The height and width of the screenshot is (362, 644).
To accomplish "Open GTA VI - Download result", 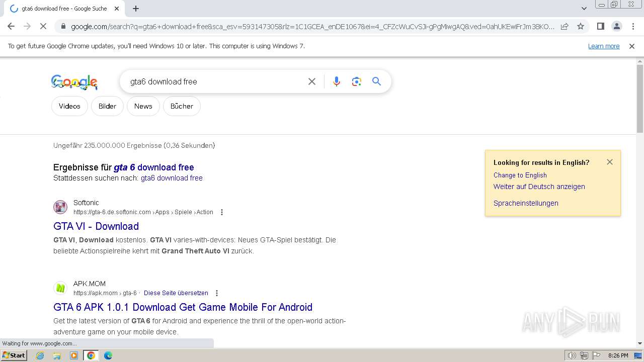I will [x=96, y=226].
